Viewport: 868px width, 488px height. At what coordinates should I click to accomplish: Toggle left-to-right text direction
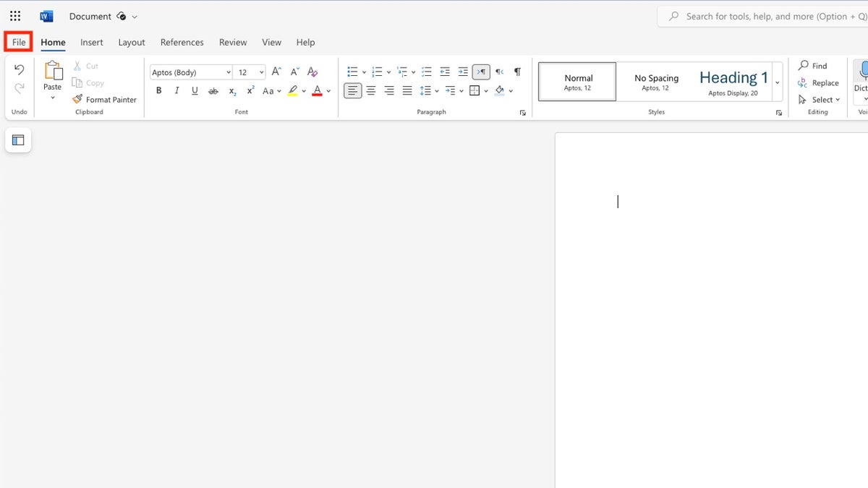pyautogui.click(x=481, y=72)
